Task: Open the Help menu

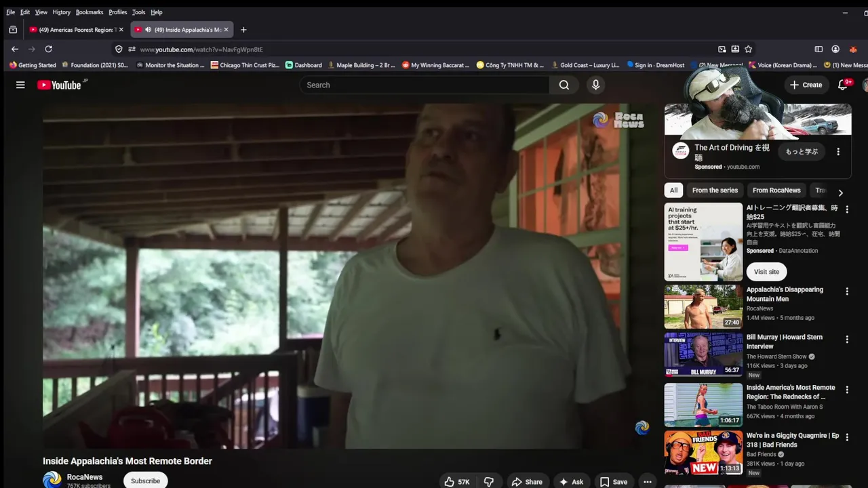Action: tap(157, 12)
